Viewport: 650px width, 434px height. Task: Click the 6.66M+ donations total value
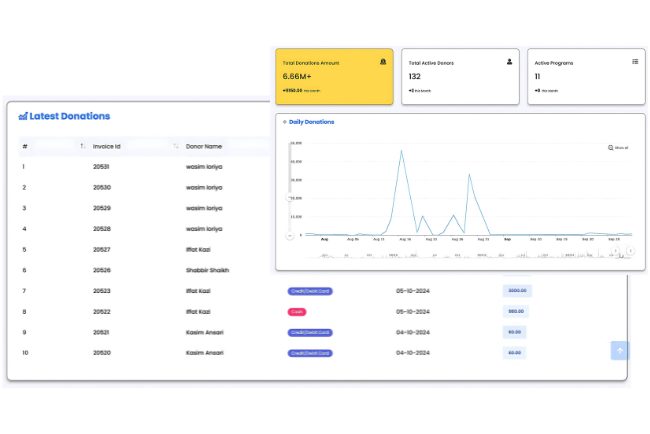(x=297, y=76)
